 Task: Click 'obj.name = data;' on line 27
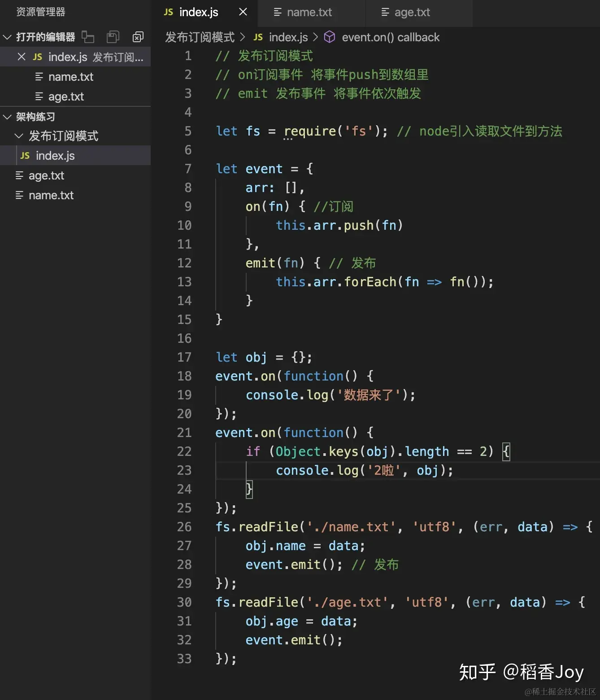click(305, 546)
